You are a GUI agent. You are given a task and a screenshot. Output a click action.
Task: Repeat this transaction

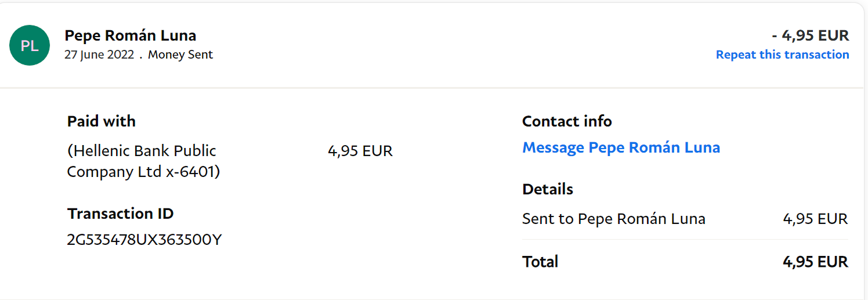(782, 55)
